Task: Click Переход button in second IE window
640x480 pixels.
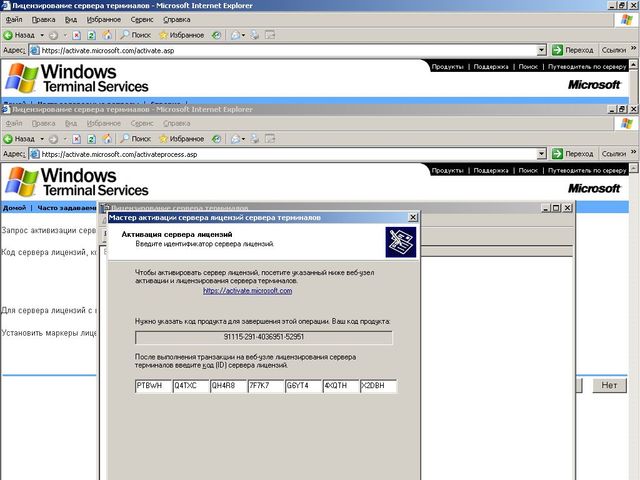Action: point(572,154)
